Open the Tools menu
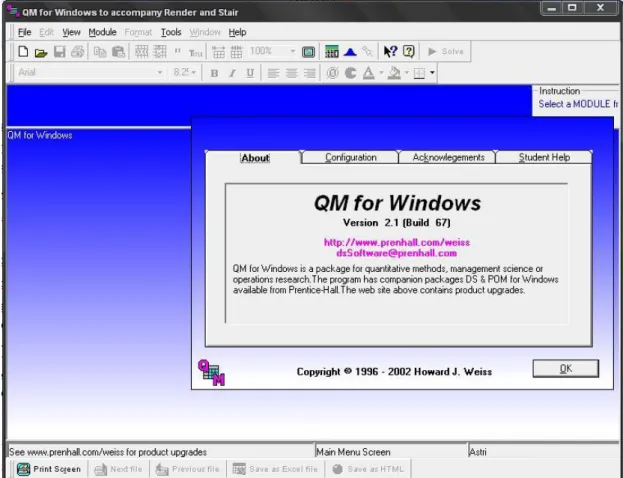623x478 pixels. click(x=171, y=32)
